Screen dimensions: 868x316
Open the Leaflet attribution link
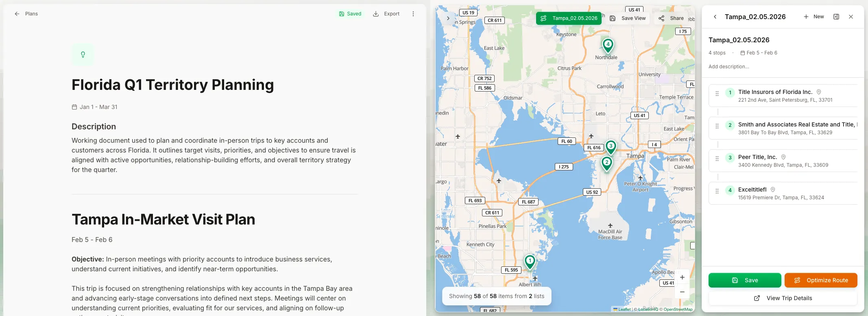point(622,309)
